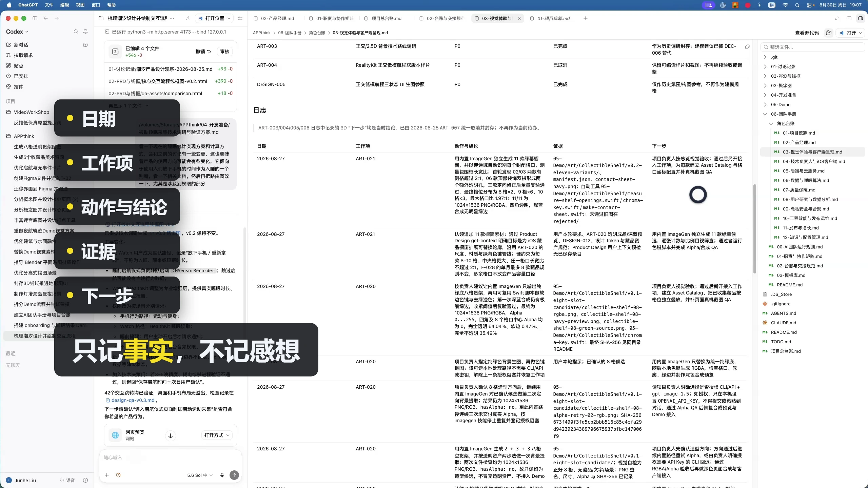Expand the .git folder
The height and width of the screenshot is (488, 868).
pos(765,57)
